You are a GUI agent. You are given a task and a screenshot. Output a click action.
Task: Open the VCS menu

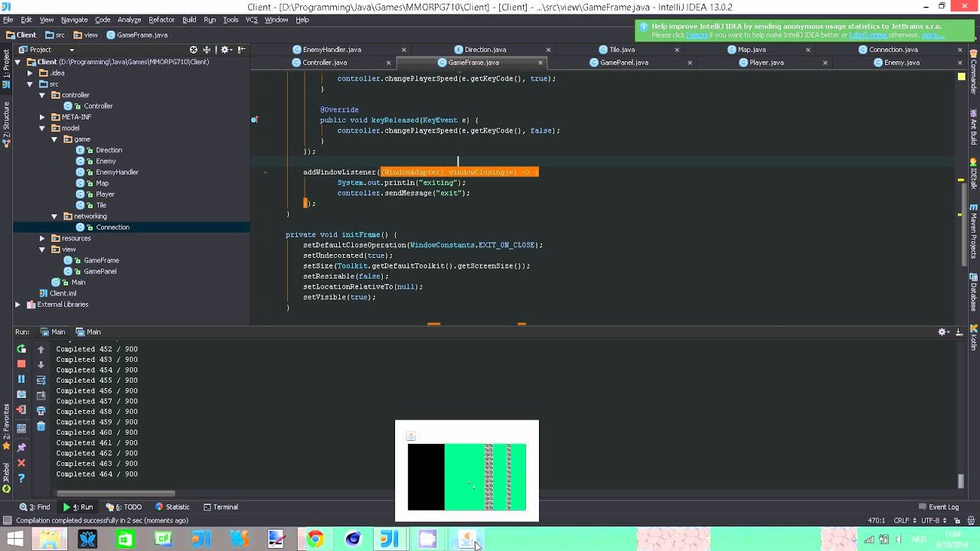coord(251,20)
